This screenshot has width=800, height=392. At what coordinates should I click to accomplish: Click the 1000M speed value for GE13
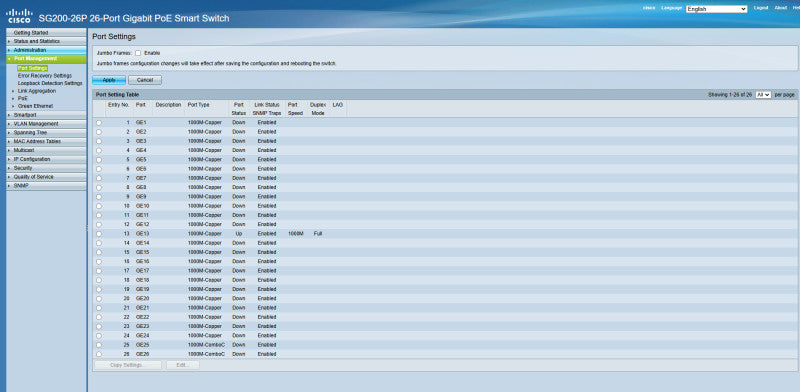coord(295,233)
